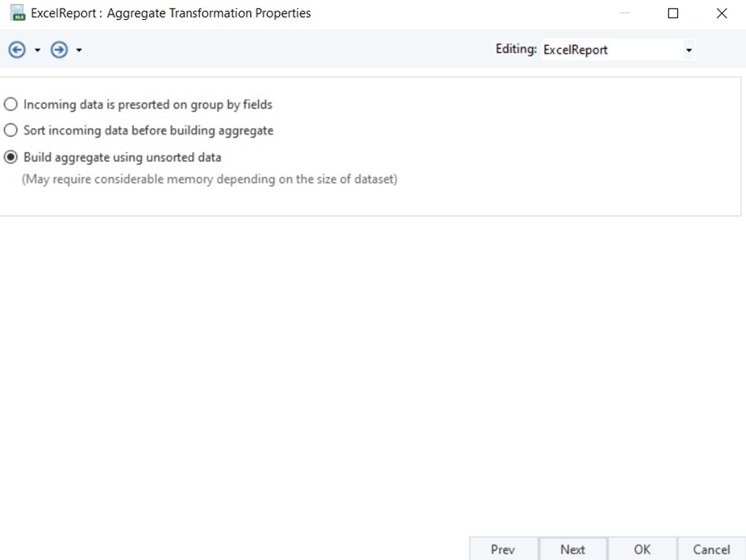The width and height of the screenshot is (746, 560).
Task: Open the back arrow history dropdown
Action: tap(37, 50)
